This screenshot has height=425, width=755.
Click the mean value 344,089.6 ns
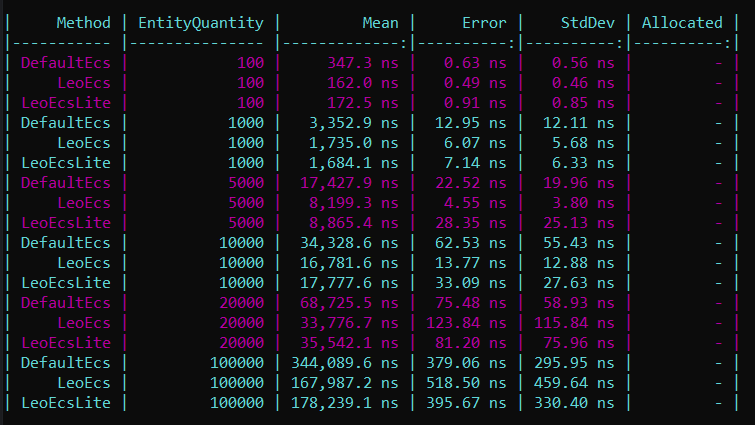click(x=345, y=362)
